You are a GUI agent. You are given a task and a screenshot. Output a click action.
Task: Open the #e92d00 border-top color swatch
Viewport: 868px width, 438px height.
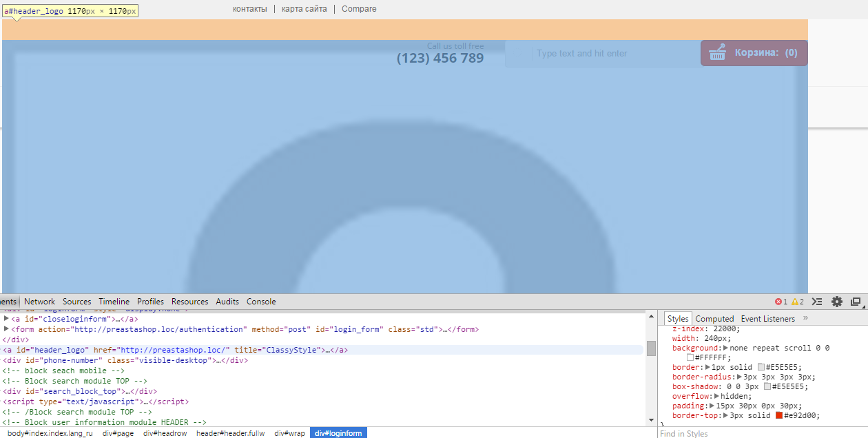pyautogui.click(x=779, y=415)
